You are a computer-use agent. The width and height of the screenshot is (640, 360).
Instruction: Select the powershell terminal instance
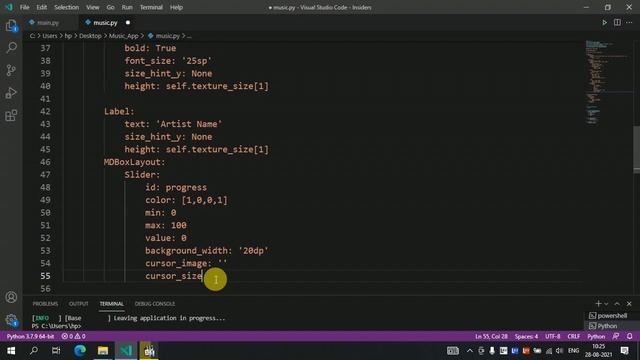tap(608, 316)
